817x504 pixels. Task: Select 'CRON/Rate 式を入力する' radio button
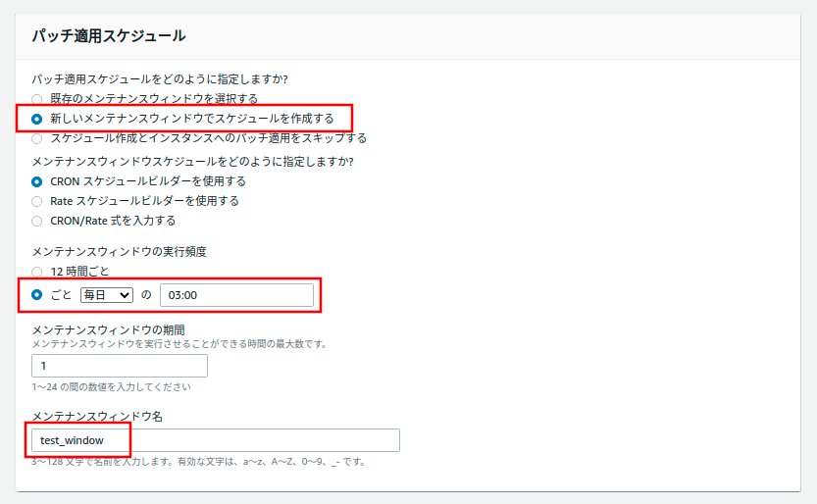37,221
